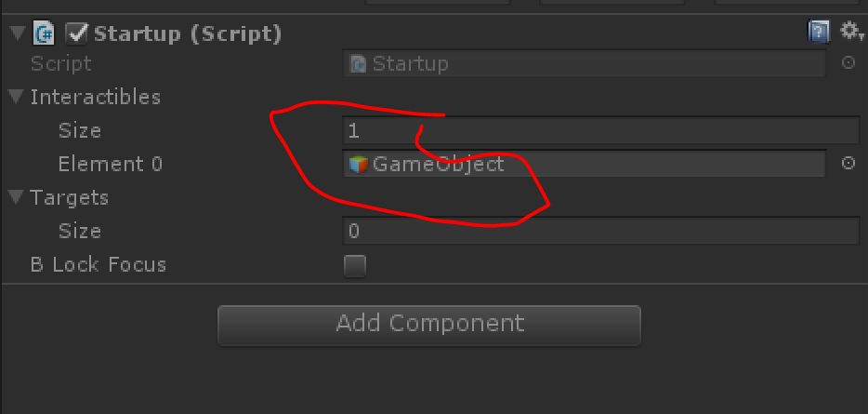Viewport: 868px width, 414px height.
Task: Open the help reference book icon
Action: coord(818,33)
